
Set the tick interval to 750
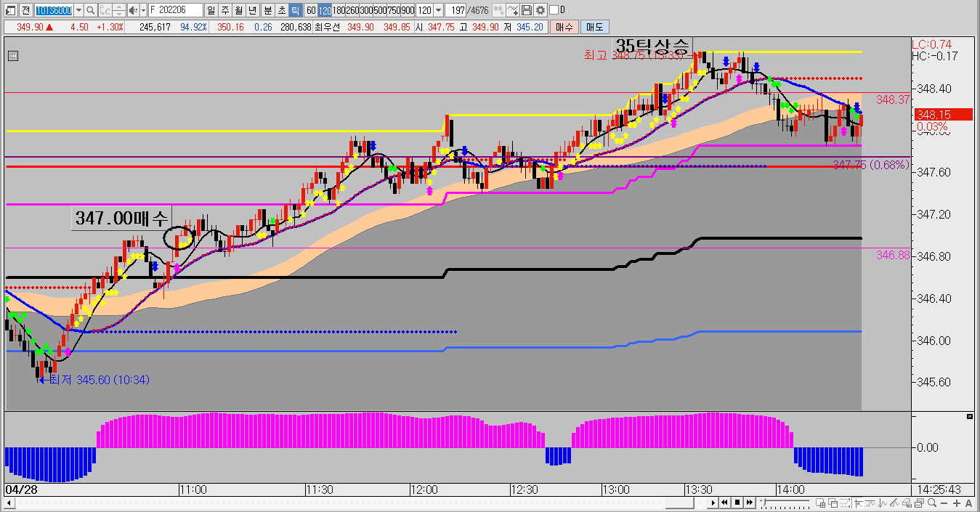tap(394, 10)
